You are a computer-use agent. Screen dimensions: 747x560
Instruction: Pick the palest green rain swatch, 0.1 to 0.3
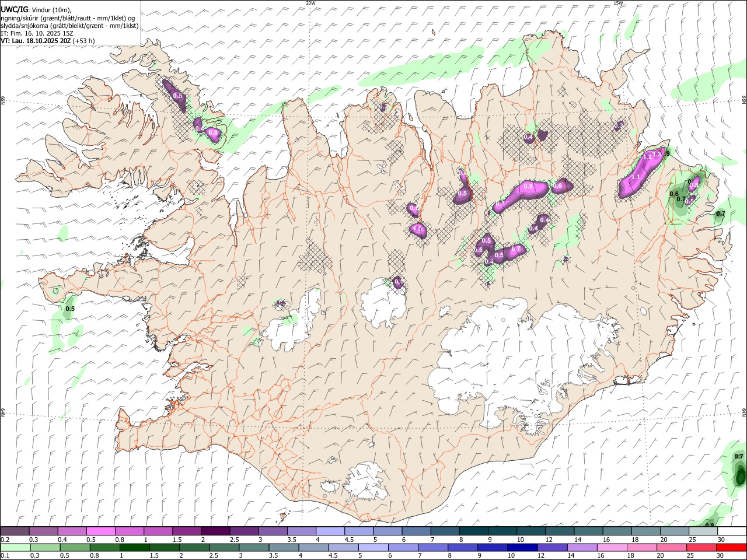pyautogui.click(x=15, y=548)
